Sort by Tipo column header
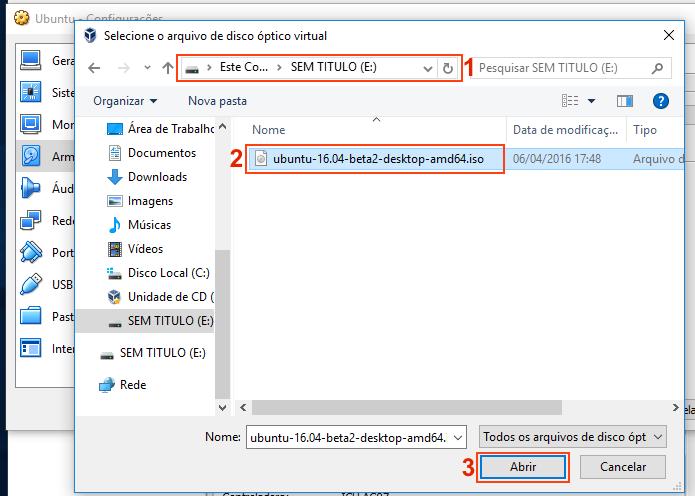This screenshot has width=695, height=496. point(645,130)
